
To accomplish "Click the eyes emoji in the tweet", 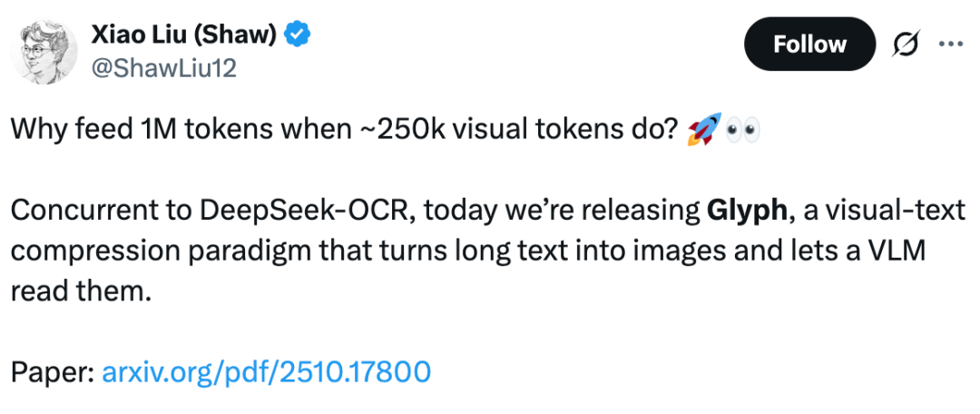I will point(743,132).
